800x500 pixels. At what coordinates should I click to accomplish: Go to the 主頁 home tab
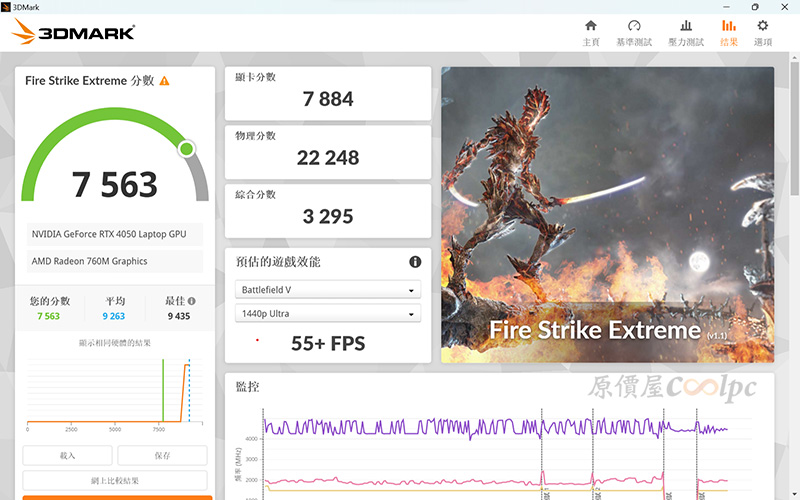(x=591, y=33)
